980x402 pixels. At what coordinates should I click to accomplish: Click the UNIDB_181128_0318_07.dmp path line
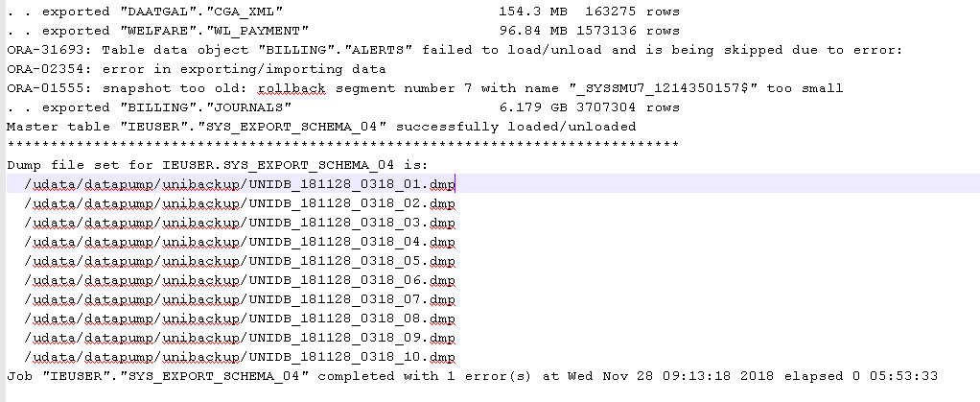(240, 299)
